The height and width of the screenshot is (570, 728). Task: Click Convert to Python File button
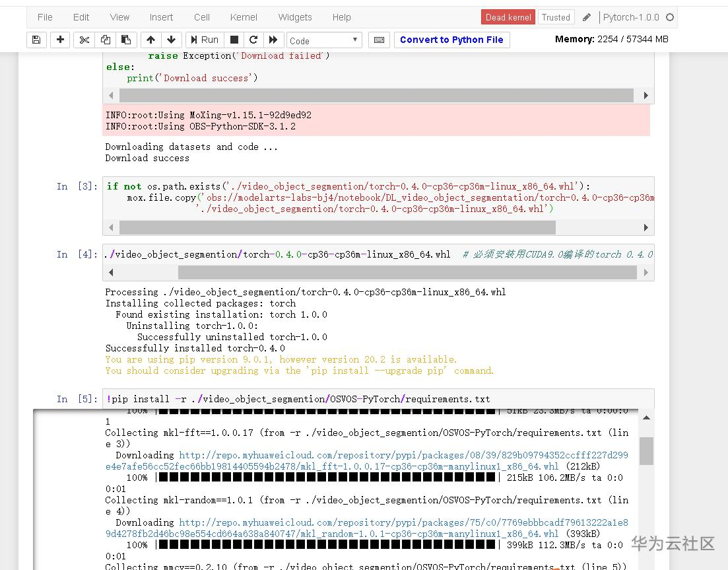pos(451,40)
